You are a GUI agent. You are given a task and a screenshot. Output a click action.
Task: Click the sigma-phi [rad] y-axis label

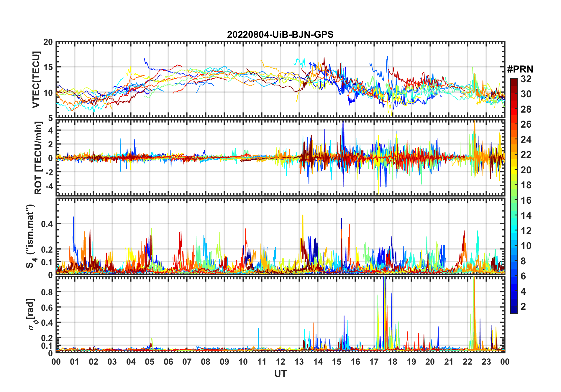[32, 314]
